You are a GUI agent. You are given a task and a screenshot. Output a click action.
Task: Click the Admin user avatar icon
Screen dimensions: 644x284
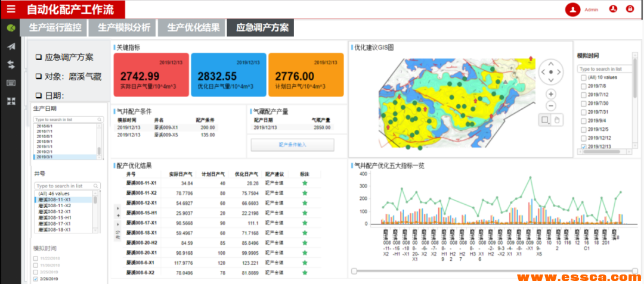tap(573, 10)
